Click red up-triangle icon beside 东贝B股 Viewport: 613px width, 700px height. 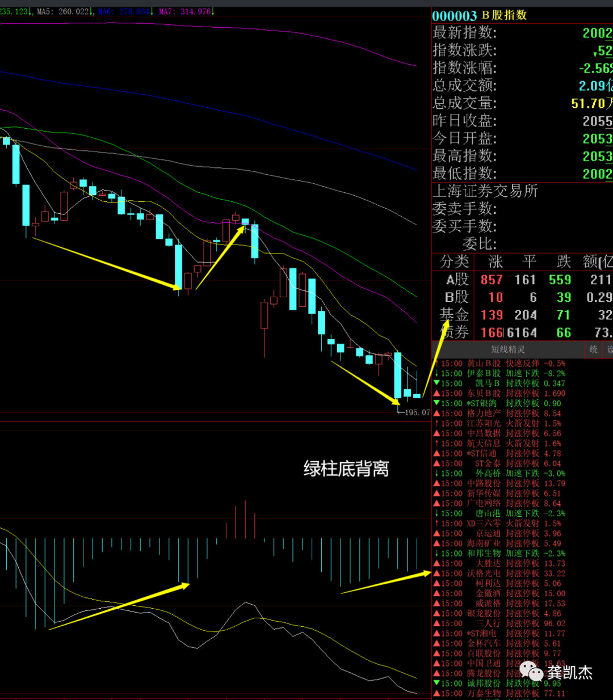tap(436, 394)
